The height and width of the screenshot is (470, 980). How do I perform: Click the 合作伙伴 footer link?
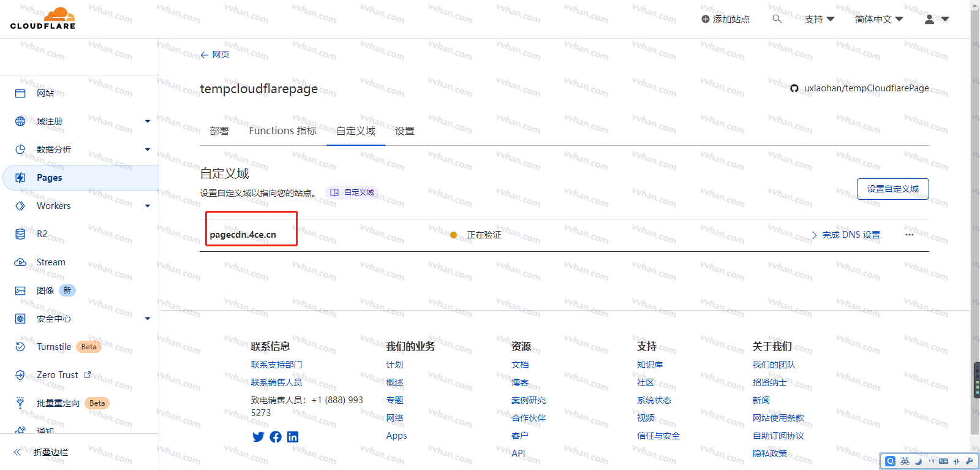(529, 418)
